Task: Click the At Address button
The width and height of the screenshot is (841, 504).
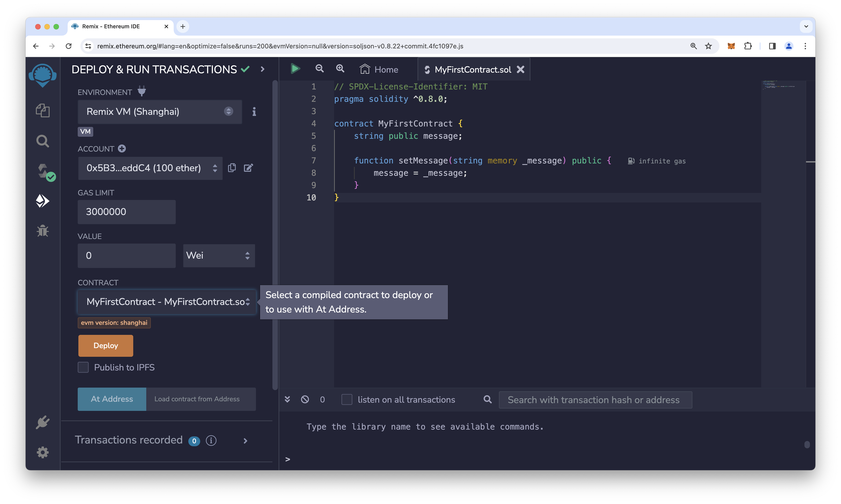Action: point(112,399)
